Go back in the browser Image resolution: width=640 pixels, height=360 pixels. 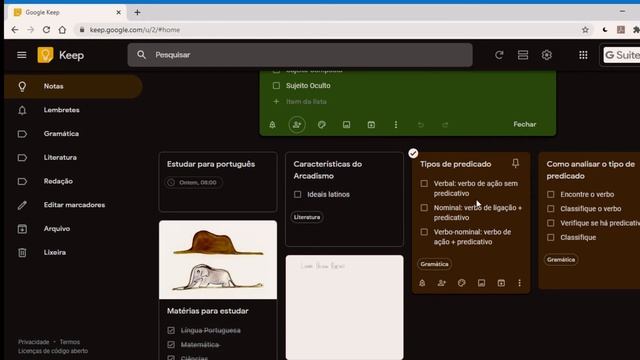pyautogui.click(x=15, y=30)
